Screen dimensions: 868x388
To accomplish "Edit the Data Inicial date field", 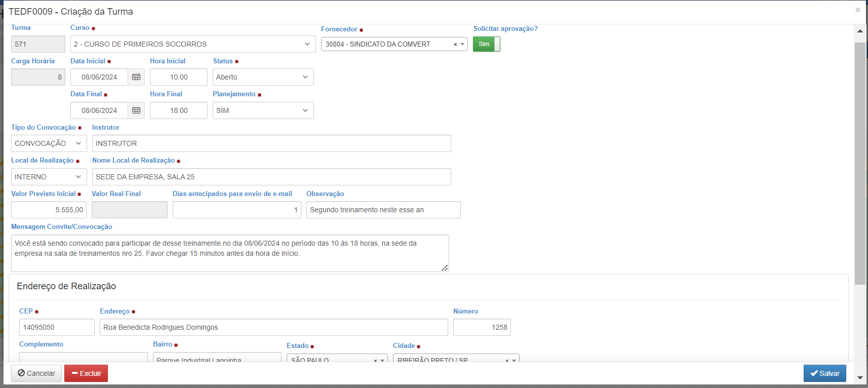I will point(99,77).
